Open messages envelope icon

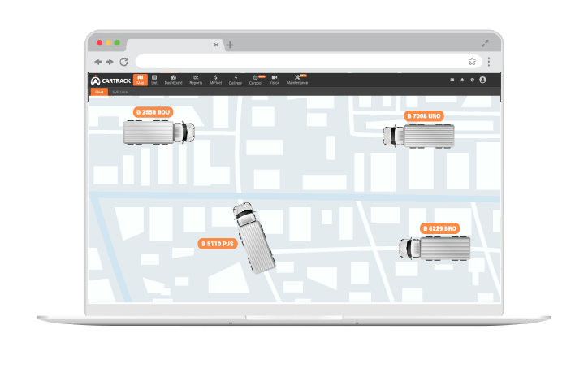[x=452, y=80]
